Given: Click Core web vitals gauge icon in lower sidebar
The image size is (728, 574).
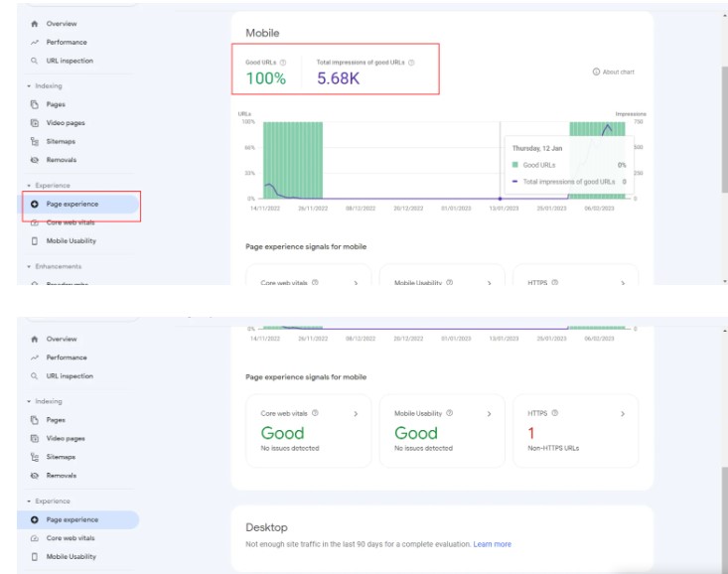Looking at the screenshot, I should (35, 538).
